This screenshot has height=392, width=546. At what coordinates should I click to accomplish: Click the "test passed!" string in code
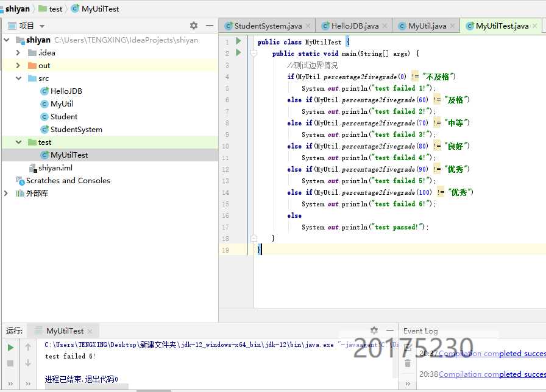(396, 227)
